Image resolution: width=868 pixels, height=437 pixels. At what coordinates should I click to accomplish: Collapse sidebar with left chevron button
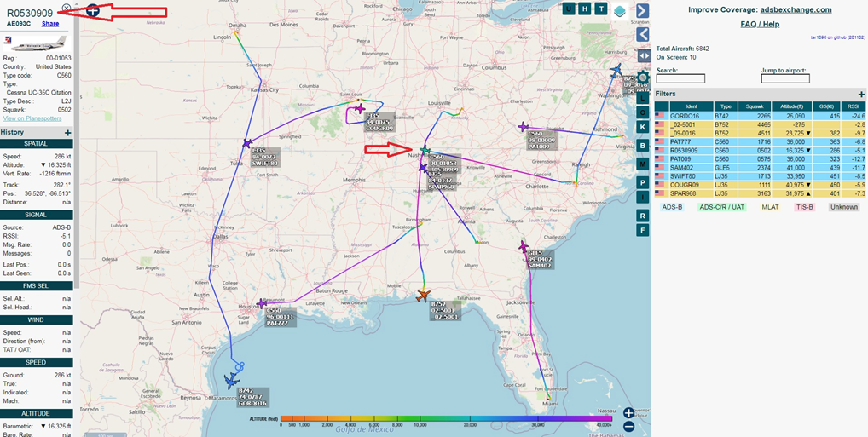[642, 34]
